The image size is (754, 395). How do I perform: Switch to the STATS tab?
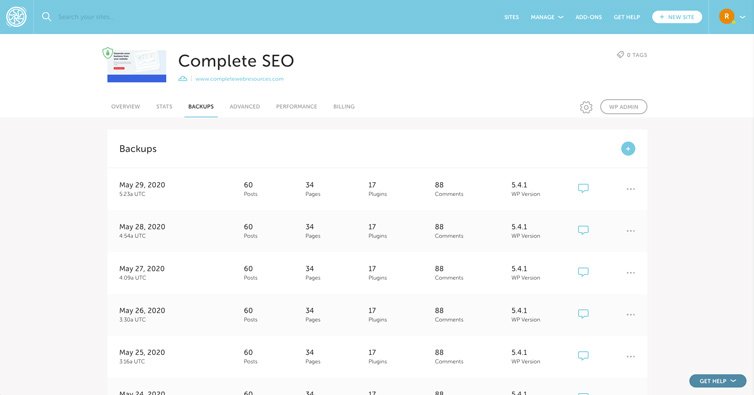[x=164, y=106]
